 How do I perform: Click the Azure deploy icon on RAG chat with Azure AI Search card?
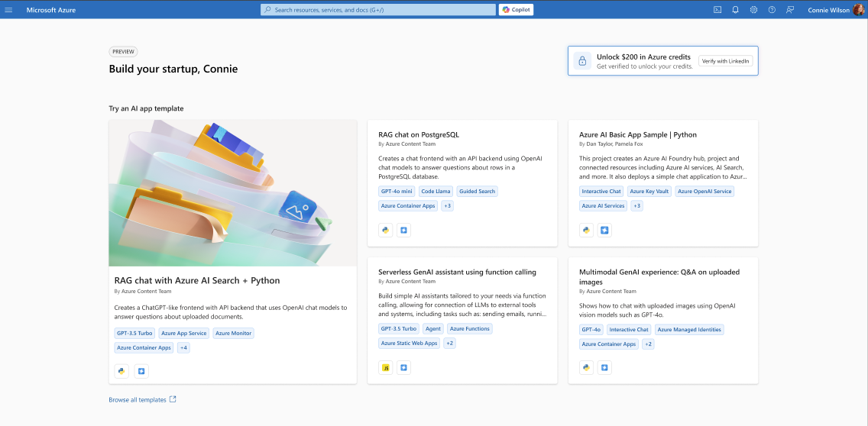141,371
